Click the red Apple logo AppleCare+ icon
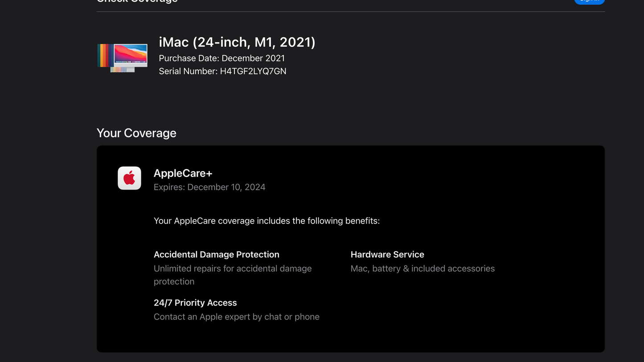 pyautogui.click(x=129, y=178)
